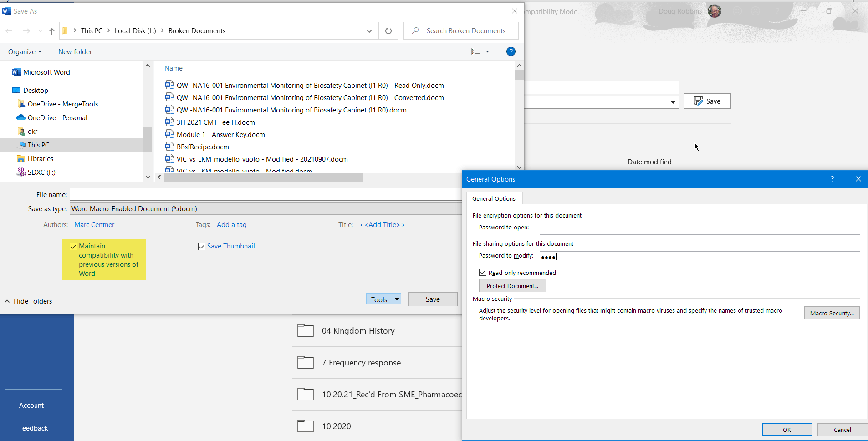Click Feedback in Word backstage sidebar

(x=33, y=428)
